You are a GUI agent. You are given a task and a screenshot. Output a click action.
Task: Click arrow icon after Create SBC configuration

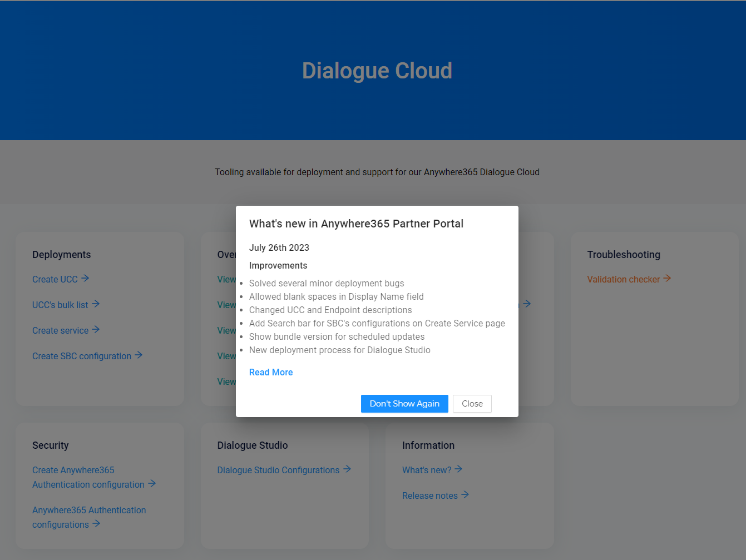[x=139, y=355]
